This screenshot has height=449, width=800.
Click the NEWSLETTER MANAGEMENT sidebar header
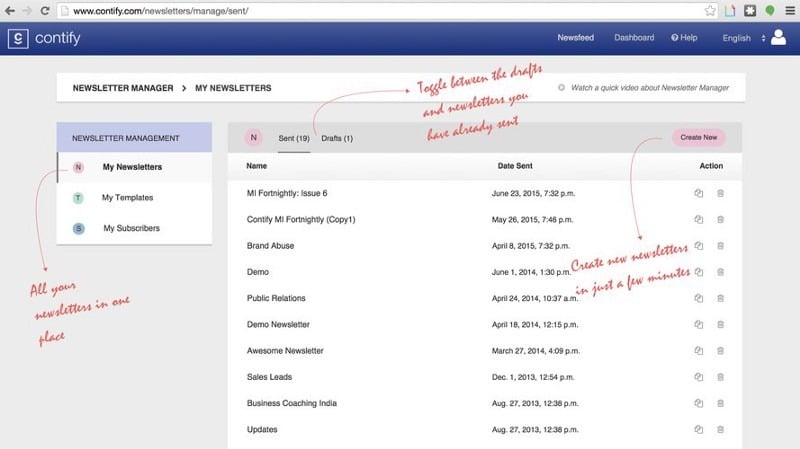(134, 137)
